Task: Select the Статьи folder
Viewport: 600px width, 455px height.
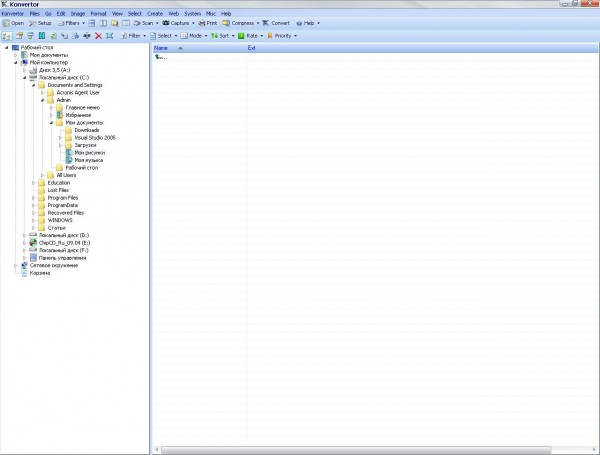Action: tap(56, 228)
